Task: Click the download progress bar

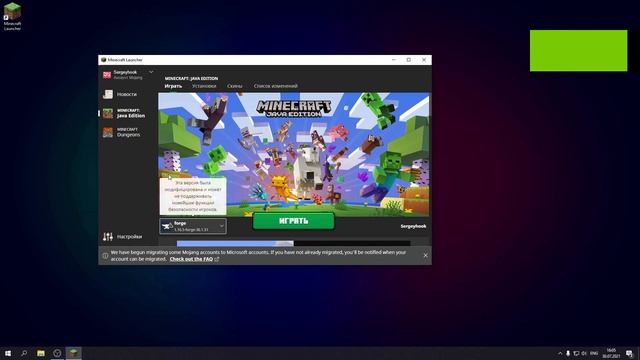Action: [293, 243]
